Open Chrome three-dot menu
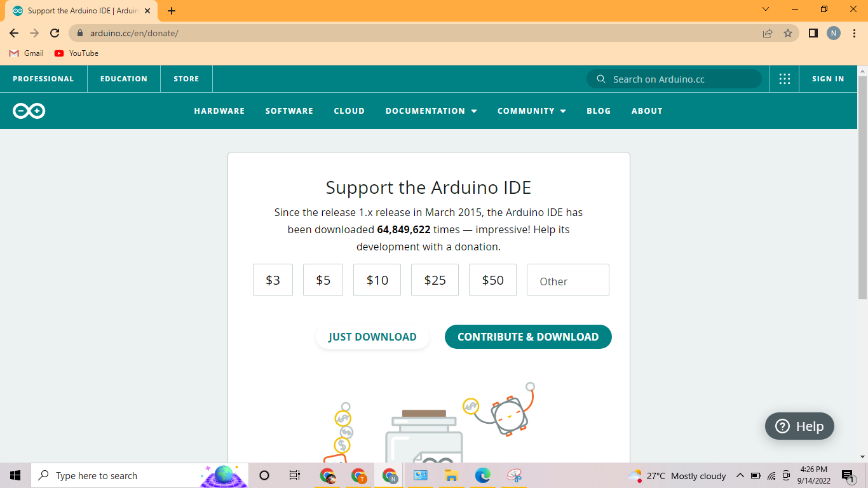 [x=853, y=33]
